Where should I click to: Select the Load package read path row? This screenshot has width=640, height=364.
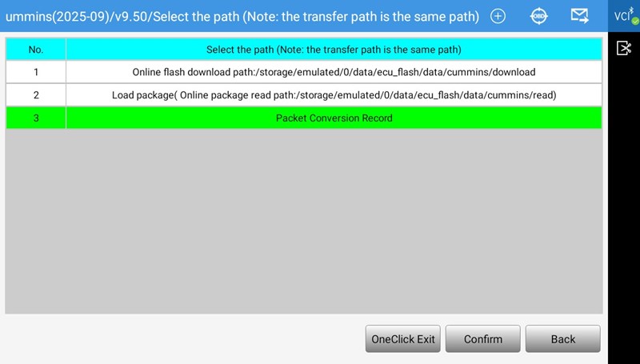(x=334, y=95)
